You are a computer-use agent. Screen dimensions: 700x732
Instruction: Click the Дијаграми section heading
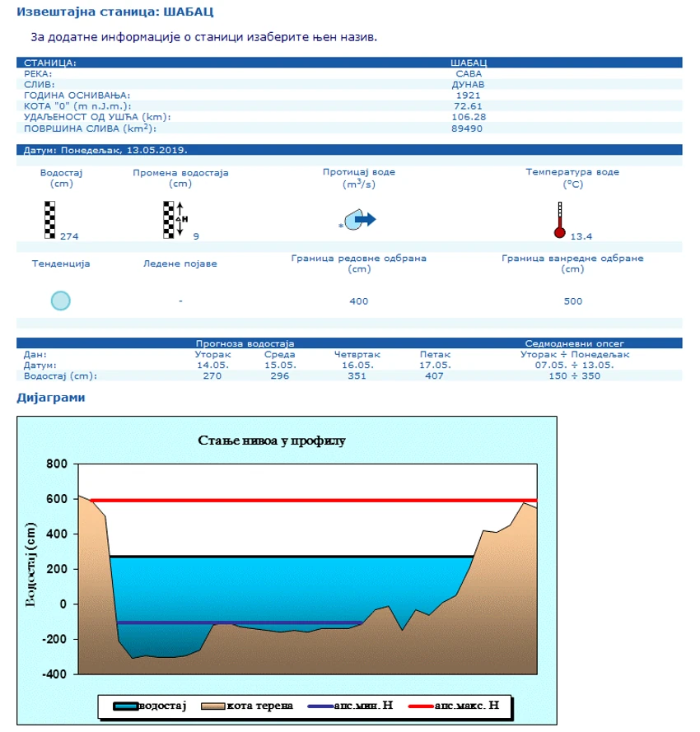(x=51, y=398)
